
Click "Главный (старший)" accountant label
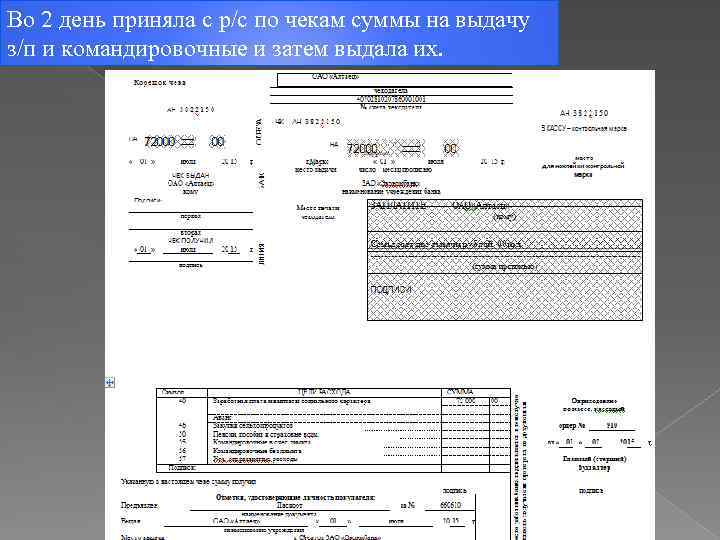pos(594,459)
